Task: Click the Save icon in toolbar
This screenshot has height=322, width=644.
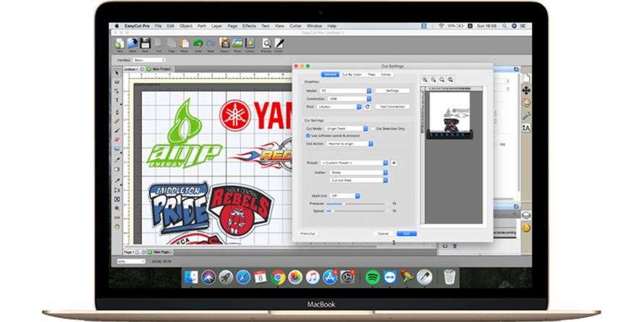Action: 145,44
